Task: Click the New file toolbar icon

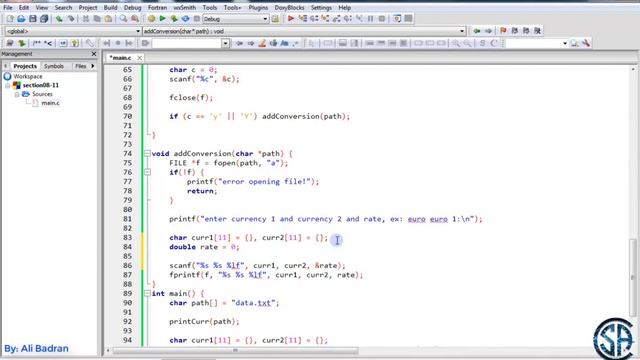Action: click(x=10, y=19)
